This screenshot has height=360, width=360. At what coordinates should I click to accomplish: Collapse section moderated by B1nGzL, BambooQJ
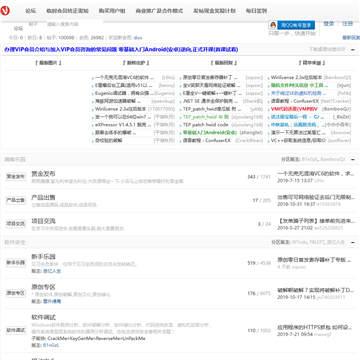coord(353,159)
